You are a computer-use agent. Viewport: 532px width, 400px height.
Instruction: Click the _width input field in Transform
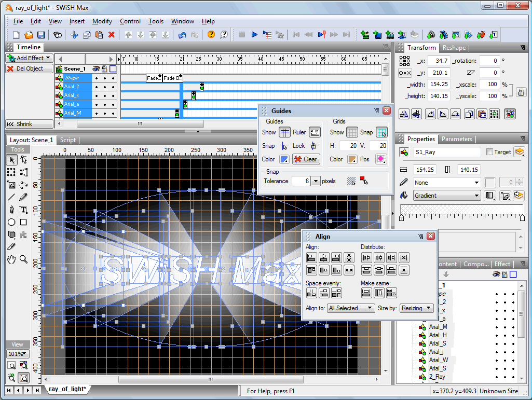[438, 84]
